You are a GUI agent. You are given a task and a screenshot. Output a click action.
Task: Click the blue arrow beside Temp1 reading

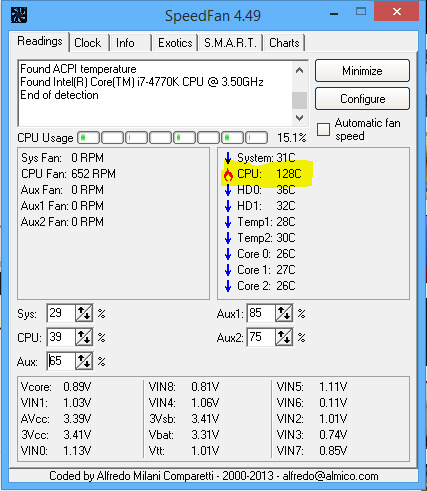click(228, 222)
